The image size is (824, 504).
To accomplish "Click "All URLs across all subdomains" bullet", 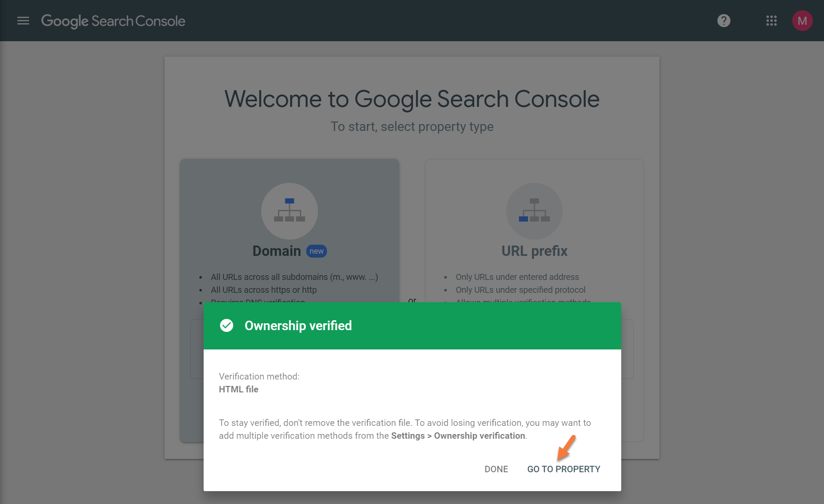I will pyautogui.click(x=294, y=277).
